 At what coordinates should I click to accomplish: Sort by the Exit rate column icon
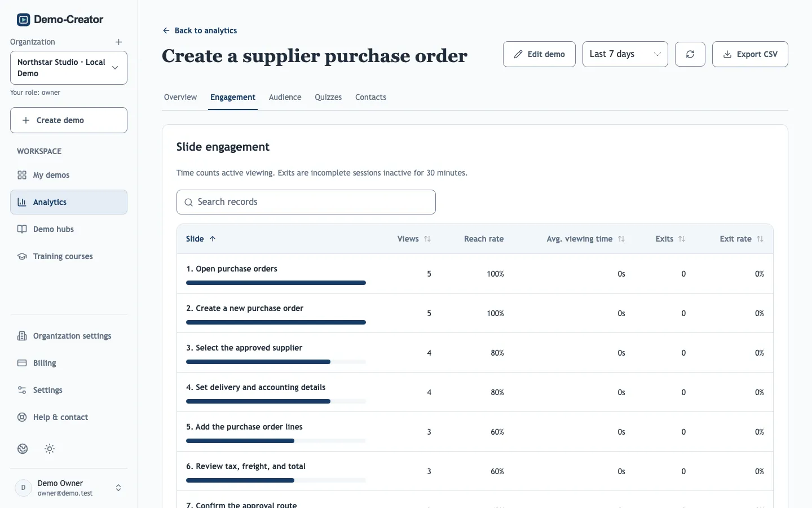760,239
